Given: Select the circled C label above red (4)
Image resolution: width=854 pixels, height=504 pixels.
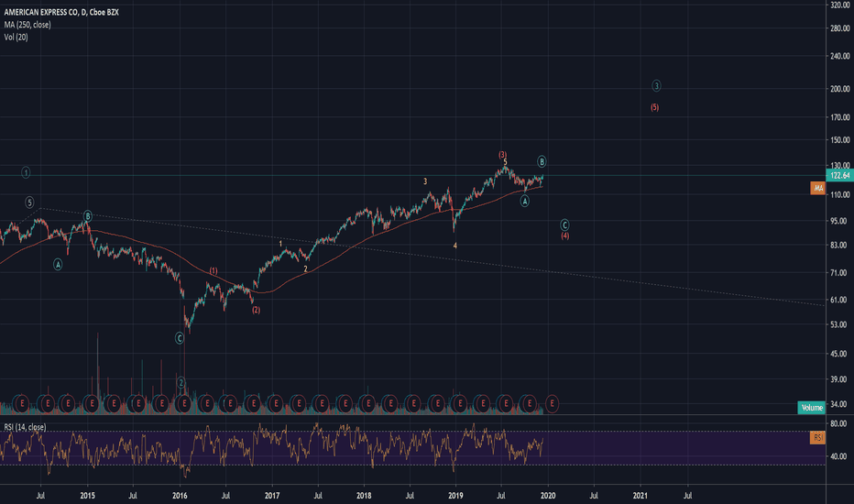Looking at the screenshot, I should click(x=564, y=225).
